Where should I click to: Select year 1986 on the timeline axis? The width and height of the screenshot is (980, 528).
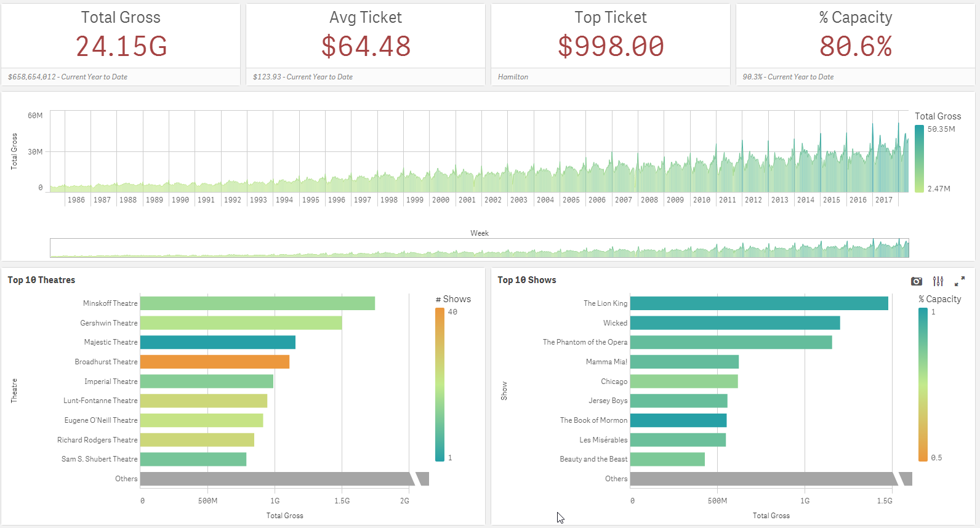[x=76, y=200]
